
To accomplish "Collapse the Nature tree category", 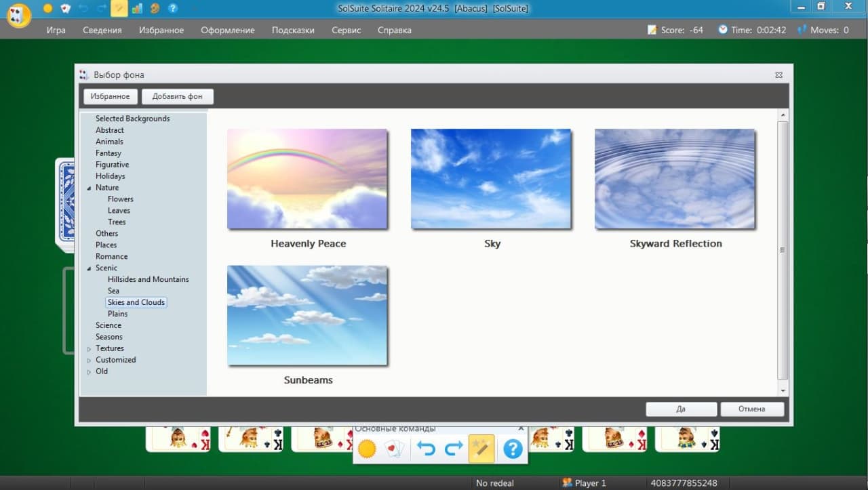I will click(89, 188).
